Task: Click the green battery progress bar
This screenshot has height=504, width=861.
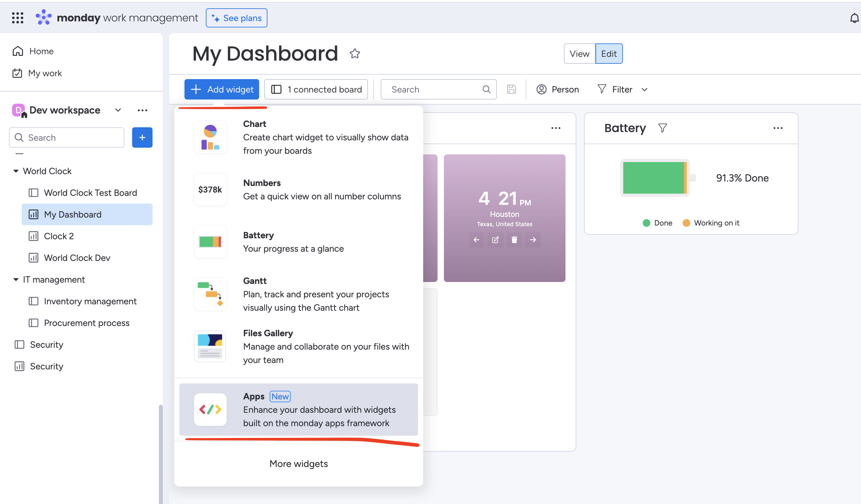Action: pos(653,178)
